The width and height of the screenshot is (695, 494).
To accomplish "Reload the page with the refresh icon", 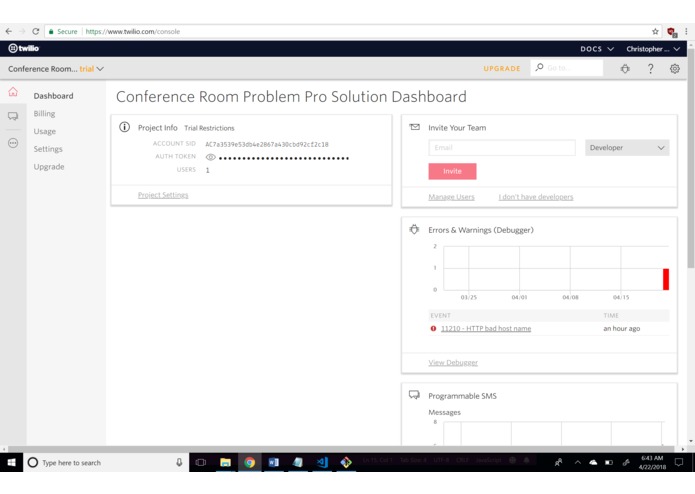I will [x=35, y=31].
